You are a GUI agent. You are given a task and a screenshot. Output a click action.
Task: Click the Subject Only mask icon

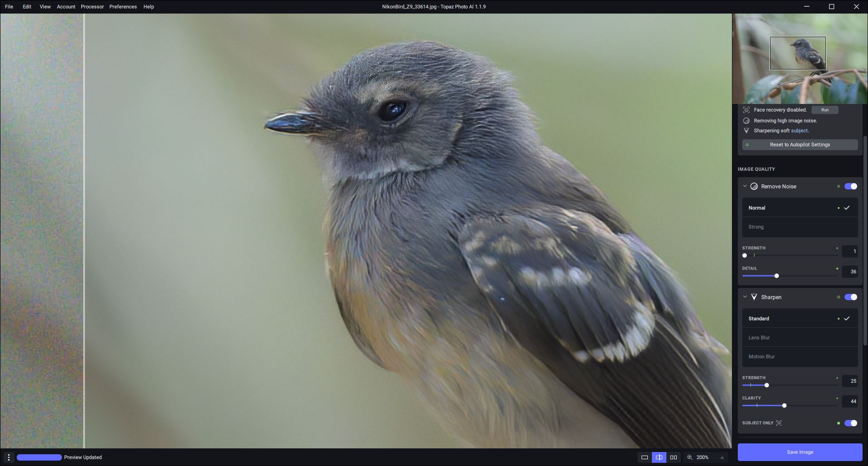779,423
